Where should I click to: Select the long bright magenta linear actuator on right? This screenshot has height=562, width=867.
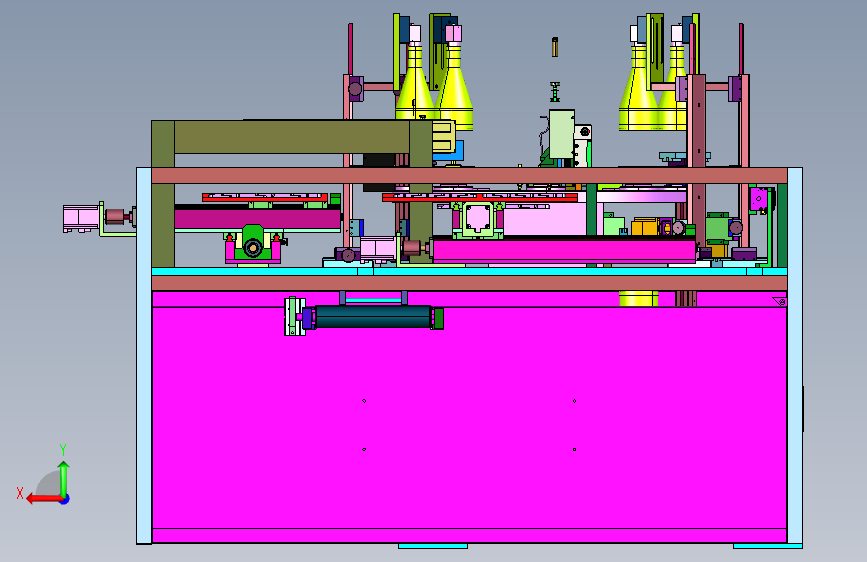coord(563,249)
